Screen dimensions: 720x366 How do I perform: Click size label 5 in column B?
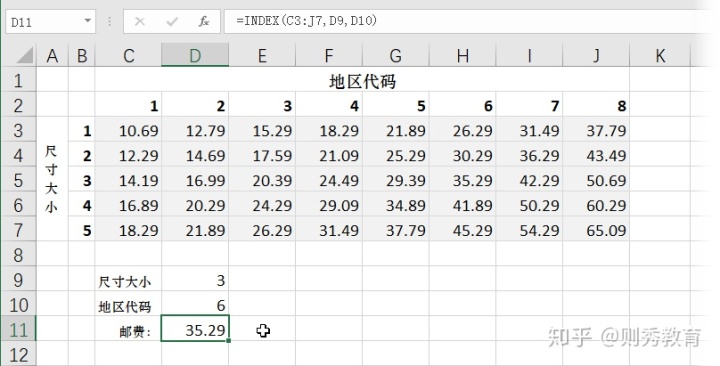coord(82,230)
